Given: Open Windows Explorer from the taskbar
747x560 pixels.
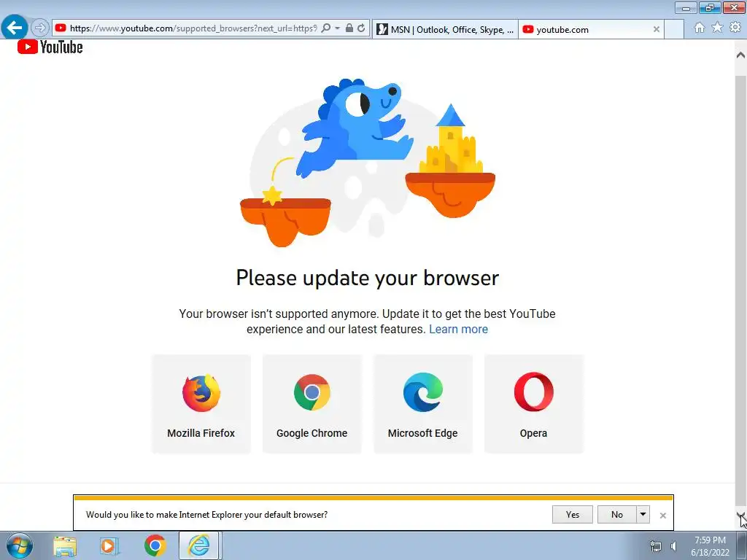Looking at the screenshot, I should tap(65, 545).
